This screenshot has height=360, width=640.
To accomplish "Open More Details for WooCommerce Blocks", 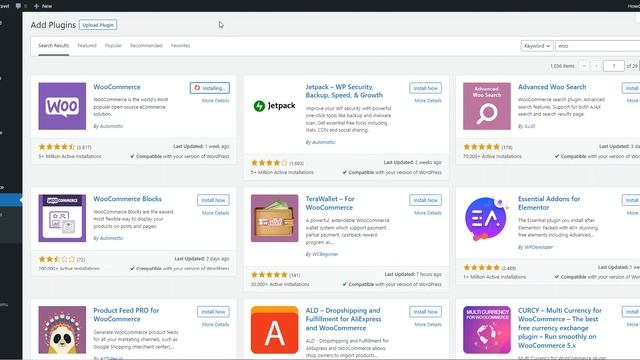I will [x=216, y=213].
